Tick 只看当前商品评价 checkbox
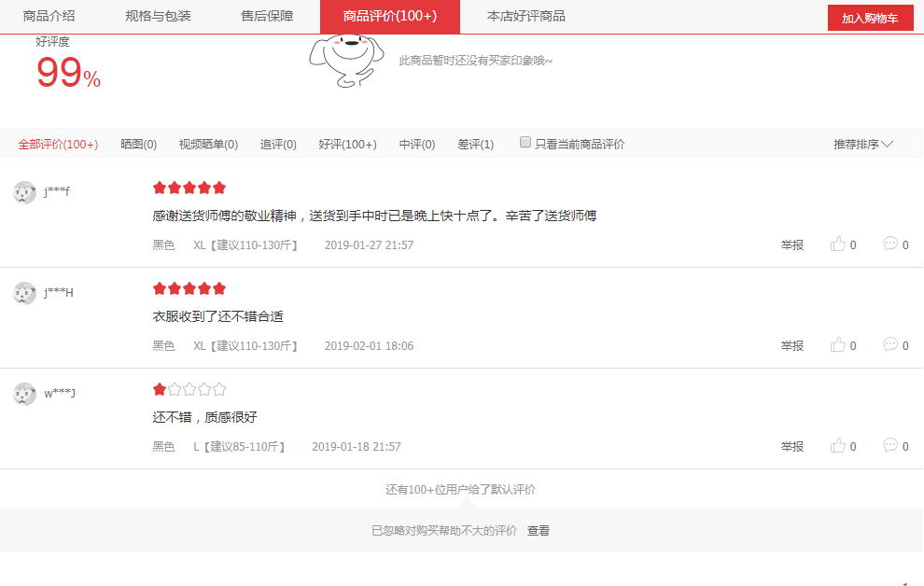924x586 pixels. (525, 142)
